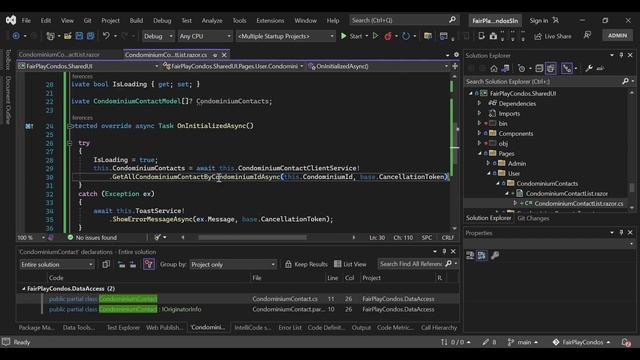
Task: Click the FairPlayCondos repository in status bar
Action: pyautogui.click(x=581, y=342)
